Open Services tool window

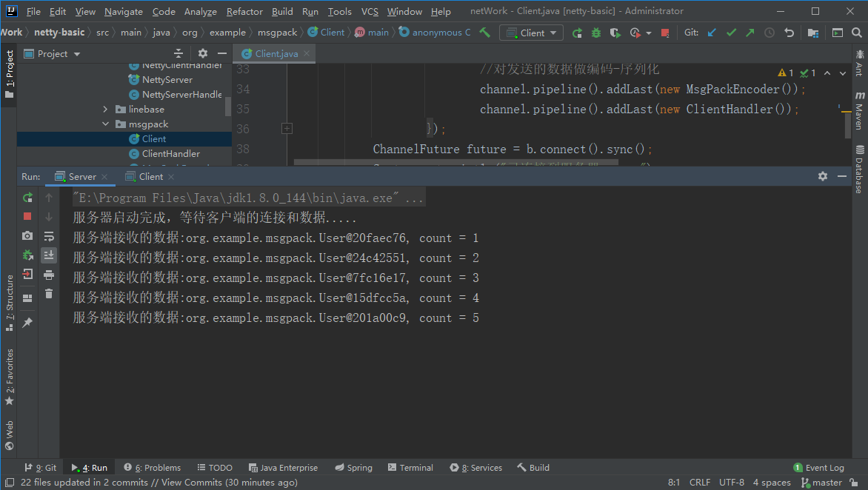pyautogui.click(x=476, y=468)
